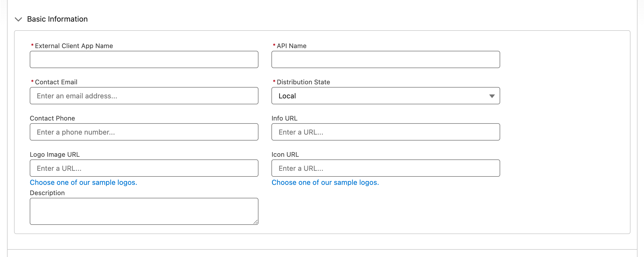Click the Info URL label

pos(284,118)
